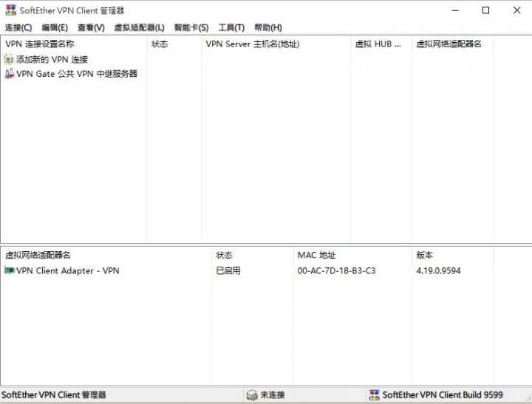Image resolution: width=532 pixels, height=404 pixels.
Task: Sort by VPN 连接设置名称 column header
Action: (x=74, y=44)
